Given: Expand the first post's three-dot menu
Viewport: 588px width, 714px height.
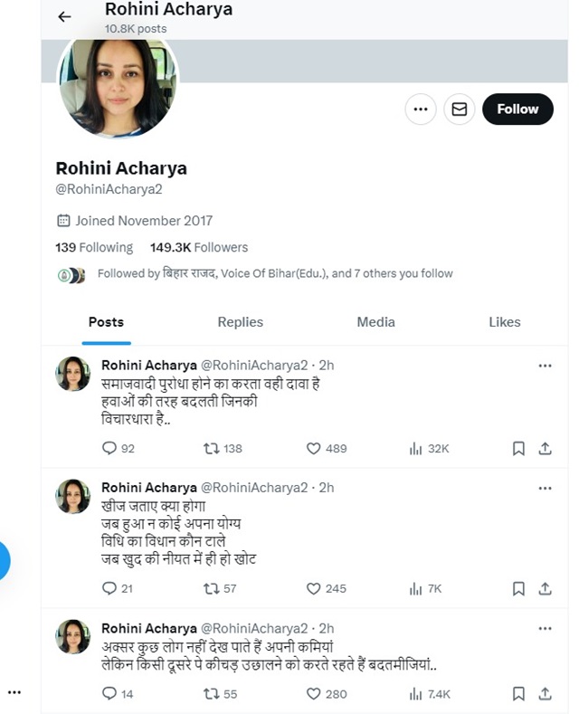Looking at the screenshot, I should 545,366.
